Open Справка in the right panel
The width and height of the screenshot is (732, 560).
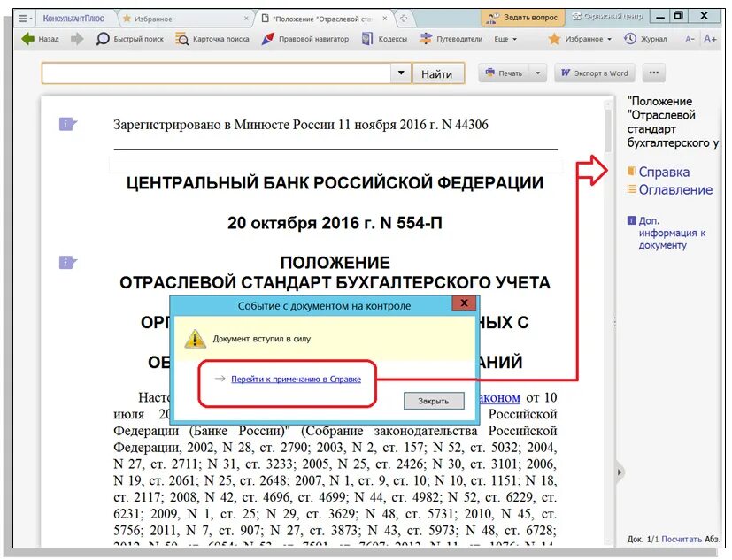point(659,172)
